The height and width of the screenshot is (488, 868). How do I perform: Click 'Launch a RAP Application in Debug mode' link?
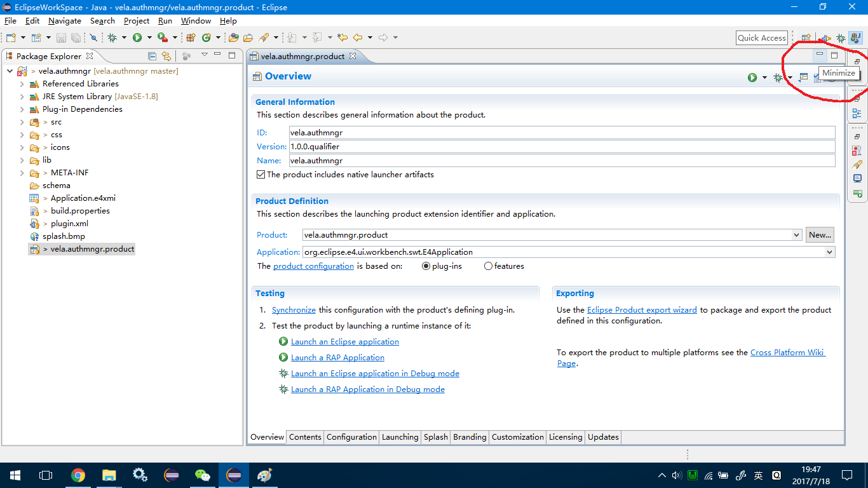[368, 390]
